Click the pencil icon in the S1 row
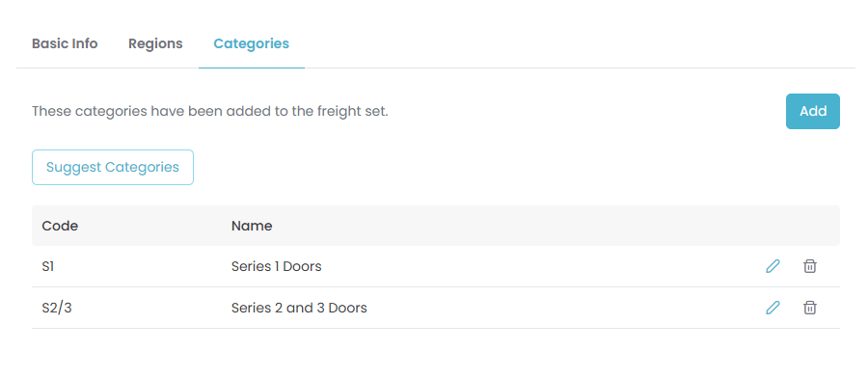The image size is (868, 379). pyautogui.click(x=773, y=266)
